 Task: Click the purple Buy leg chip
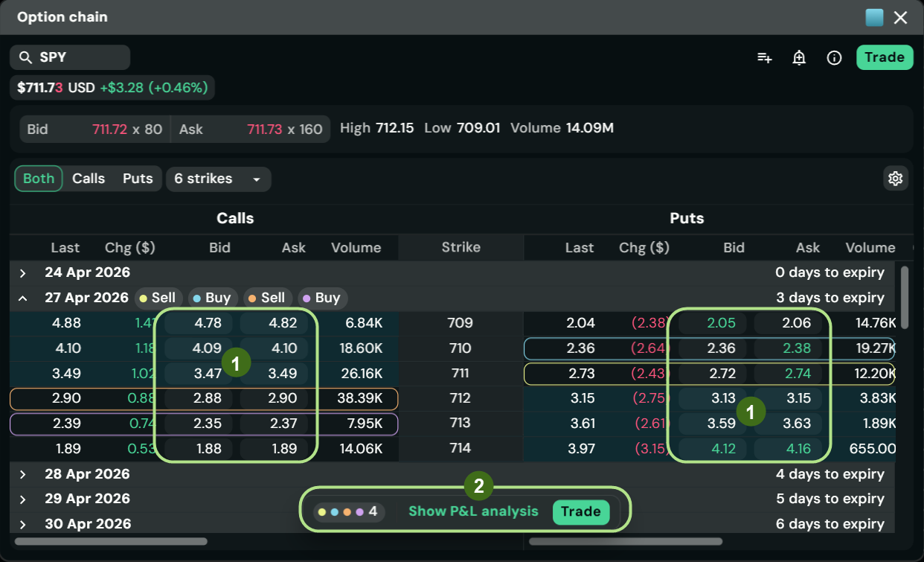click(321, 298)
